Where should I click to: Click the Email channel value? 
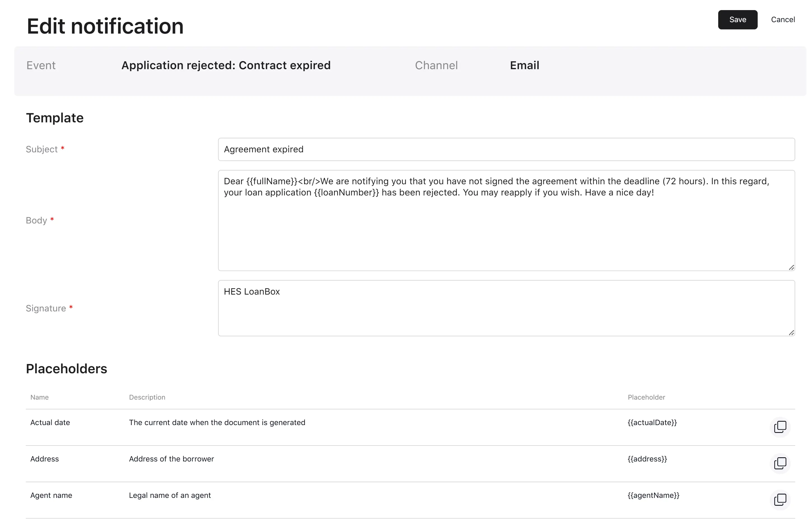pyautogui.click(x=524, y=65)
